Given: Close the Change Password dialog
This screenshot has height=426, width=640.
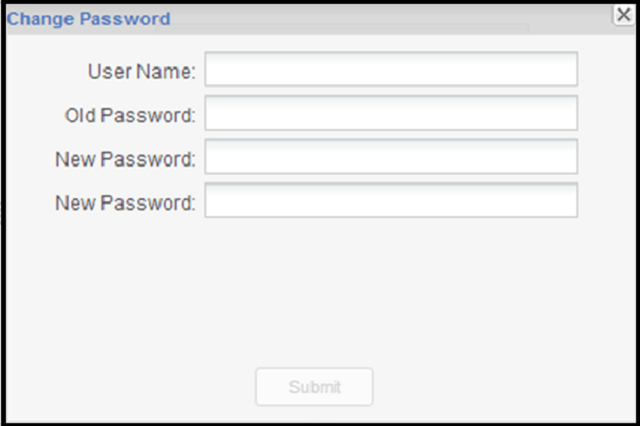Looking at the screenshot, I should click(622, 15).
